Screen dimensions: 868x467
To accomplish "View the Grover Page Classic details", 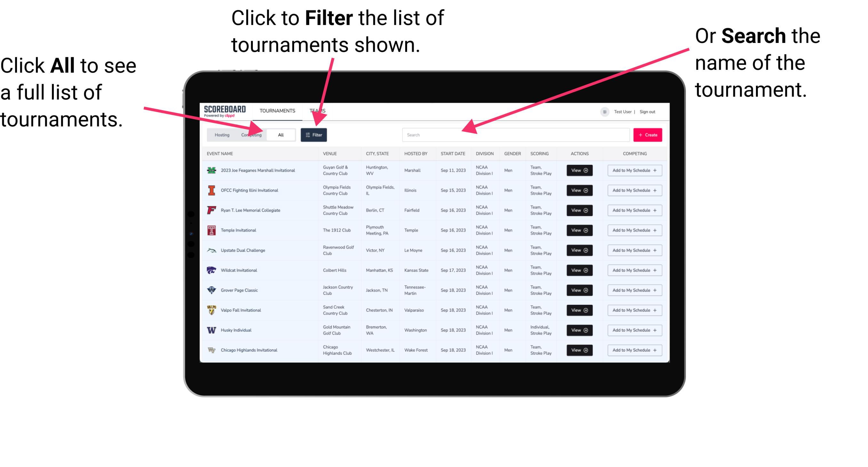I will 579,290.
